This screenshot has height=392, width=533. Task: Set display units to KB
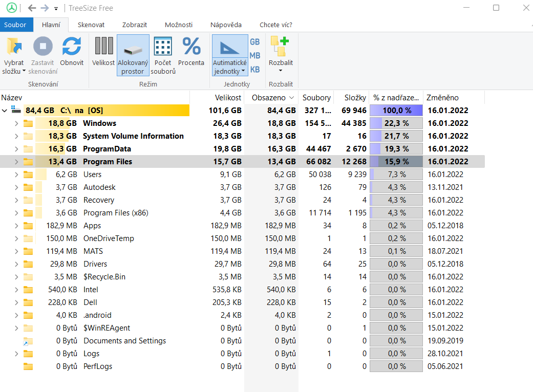(x=255, y=70)
